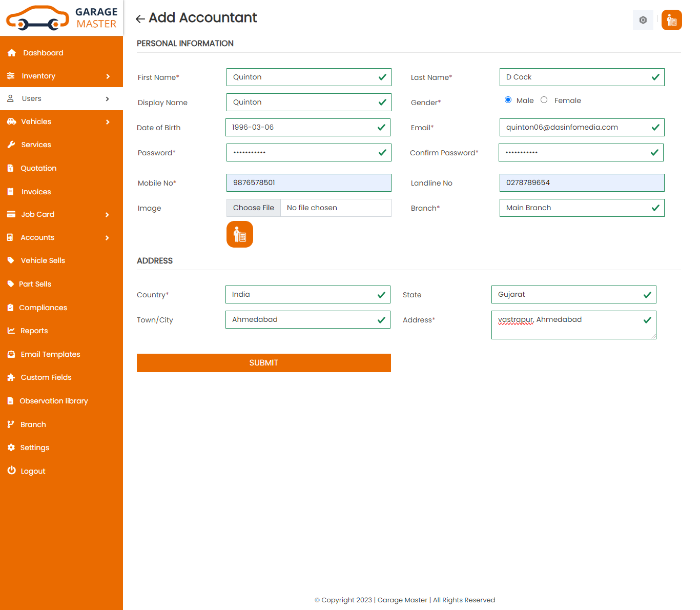
Task: Click the accountant image preview thumbnail
Action: click(239, 234)
